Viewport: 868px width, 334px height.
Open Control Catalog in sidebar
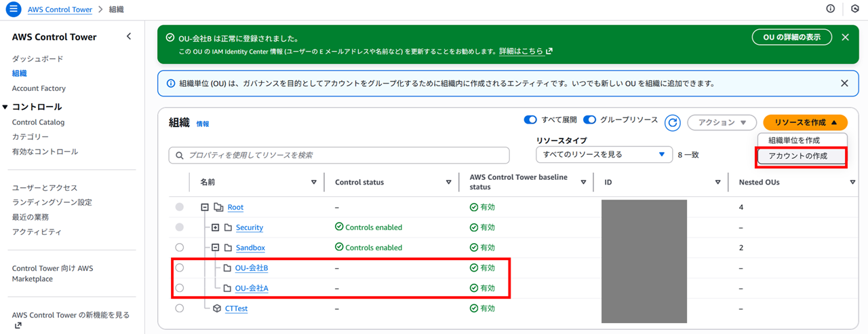click(x=38, y=122)
